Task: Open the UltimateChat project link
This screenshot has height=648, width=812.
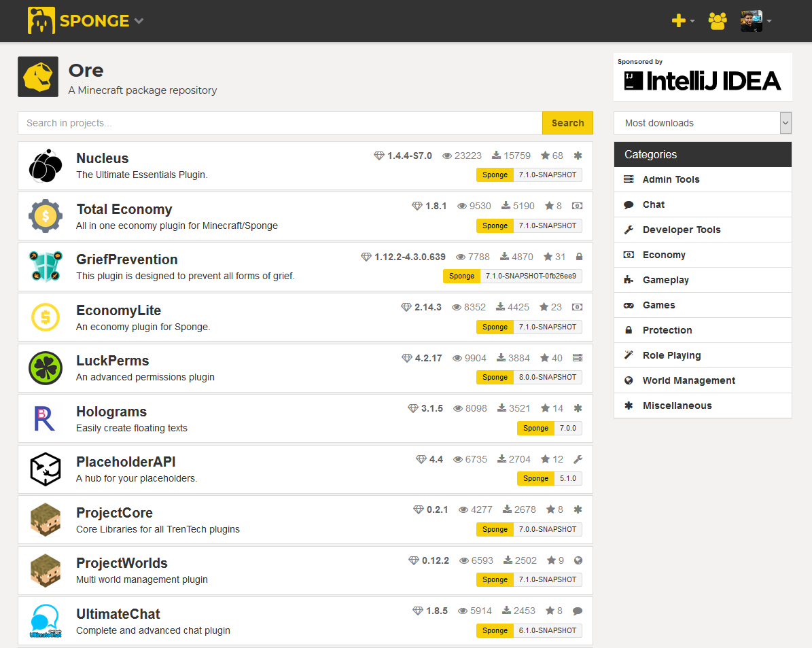Action: click(x=118, y=614)
